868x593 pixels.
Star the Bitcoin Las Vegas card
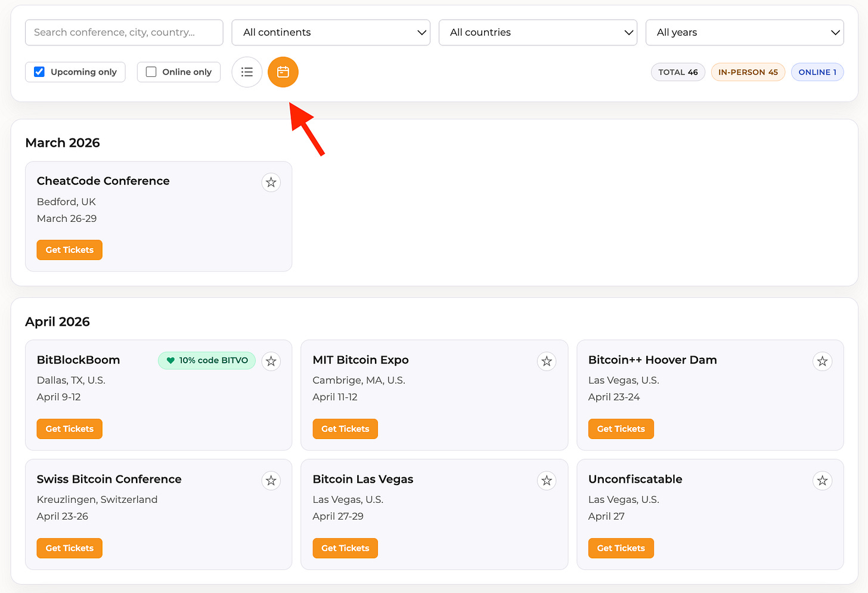547,481
